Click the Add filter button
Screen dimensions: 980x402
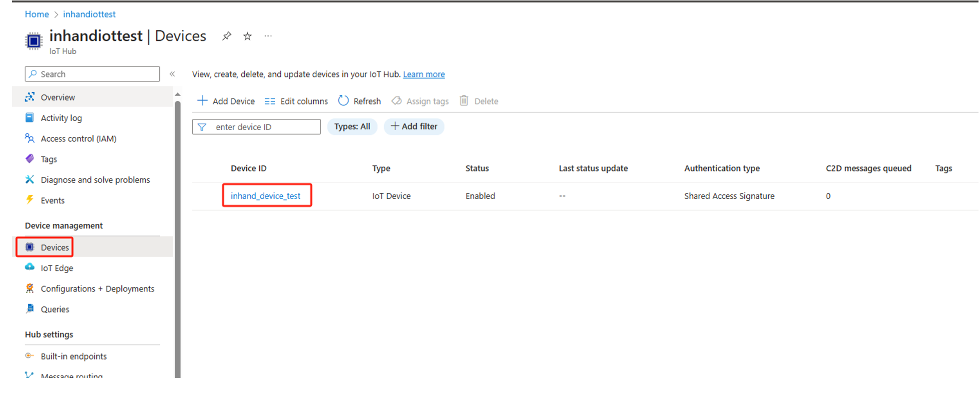(x=414, y=126)
